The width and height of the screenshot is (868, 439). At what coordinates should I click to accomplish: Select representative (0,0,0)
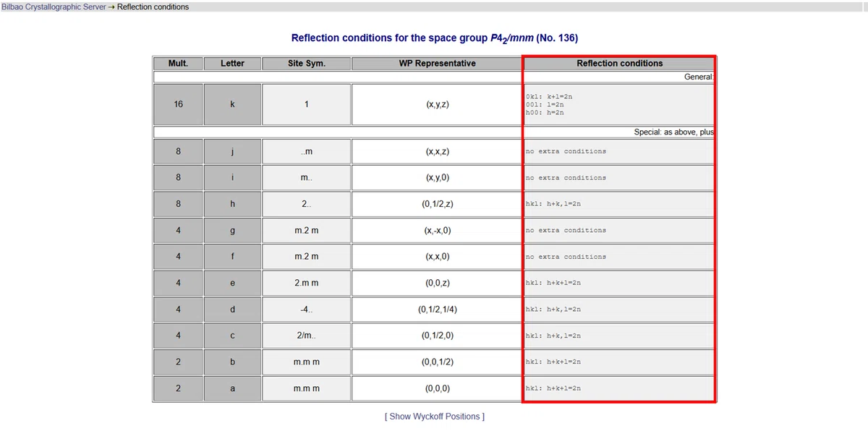[x=437, y=388]
